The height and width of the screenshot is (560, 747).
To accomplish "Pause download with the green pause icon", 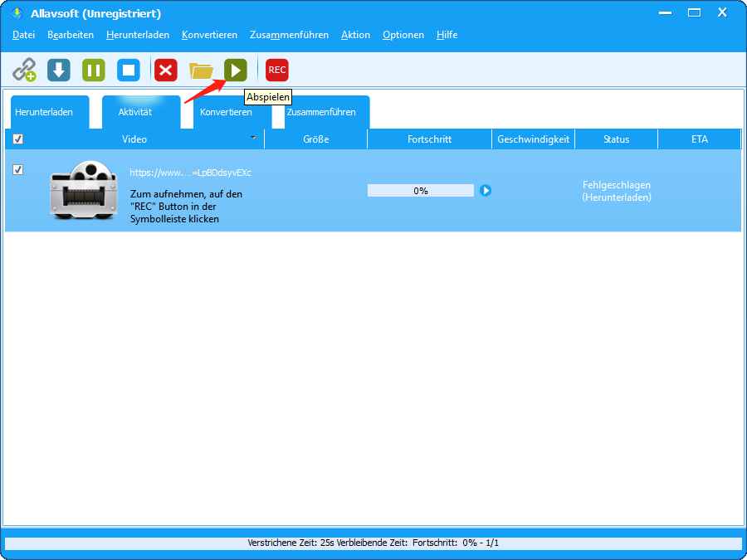I will point(93,70).
